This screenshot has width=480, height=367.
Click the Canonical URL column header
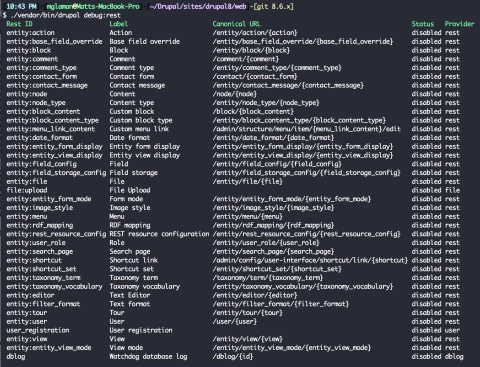(x=236, y=24)
